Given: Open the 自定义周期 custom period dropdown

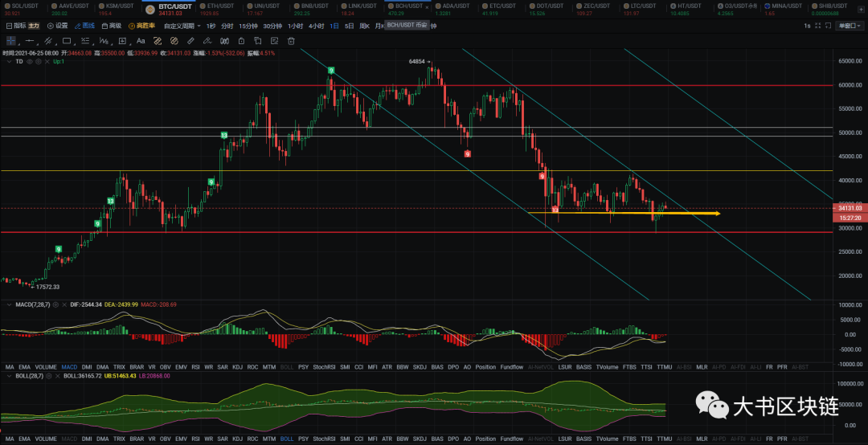Looking at the screenshot, I should click(182, 26).
